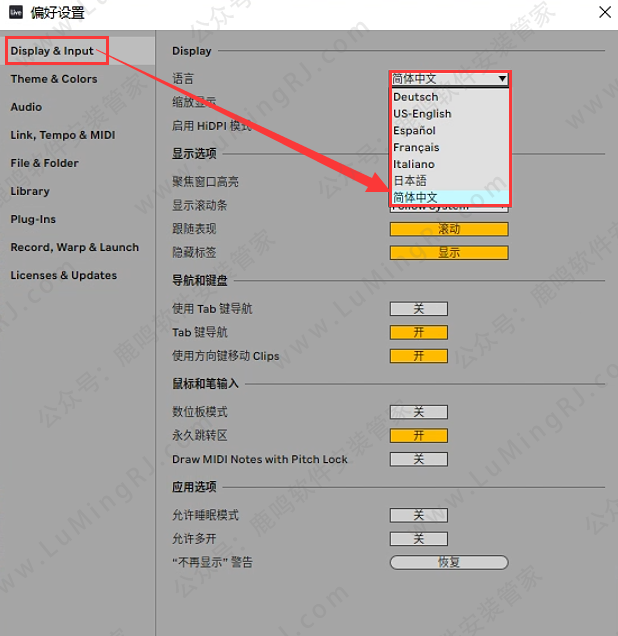This screenshot has height=636, width=618.
Task: Select US-English language option
Action: pyautogui.click(x=449, y=114)
